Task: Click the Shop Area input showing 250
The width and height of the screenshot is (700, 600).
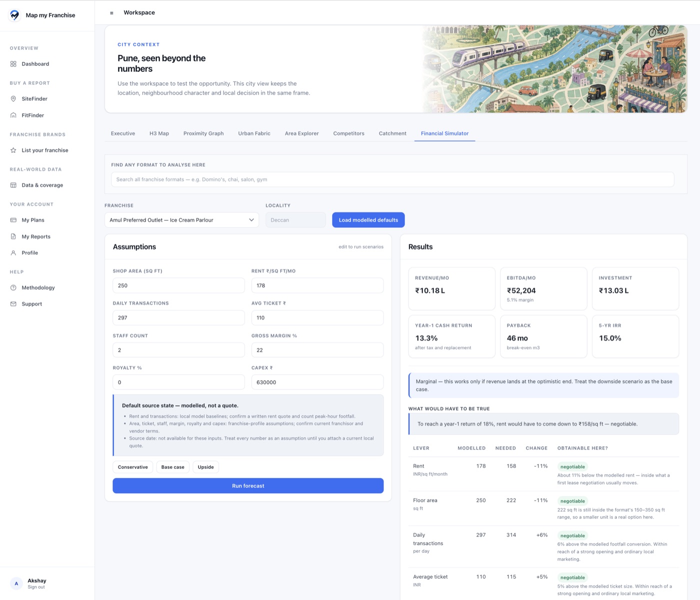Action: (x=178, y=285)
